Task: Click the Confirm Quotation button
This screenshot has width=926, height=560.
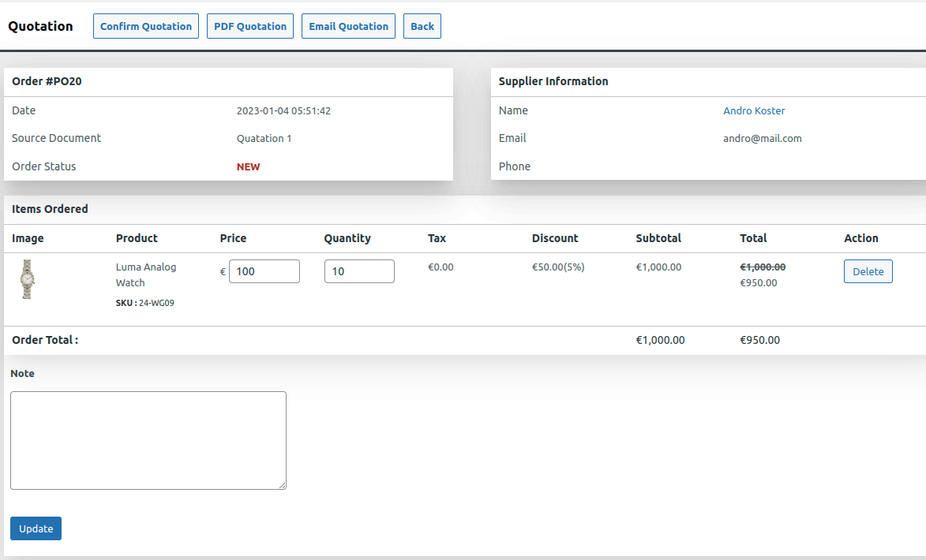Action: (x=146, y=26)
